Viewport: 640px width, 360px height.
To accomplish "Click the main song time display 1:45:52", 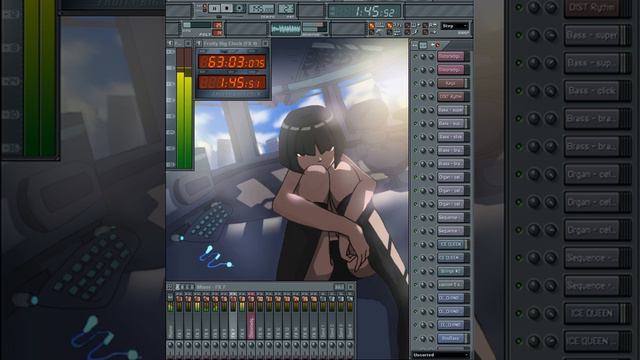I will [364, 11].
